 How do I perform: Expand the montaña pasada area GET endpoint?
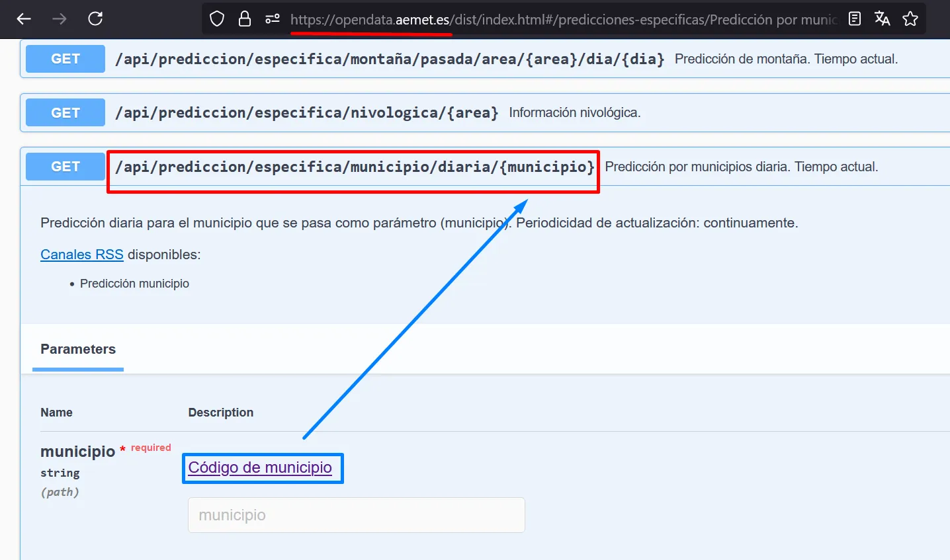click(x=65, y=59)
